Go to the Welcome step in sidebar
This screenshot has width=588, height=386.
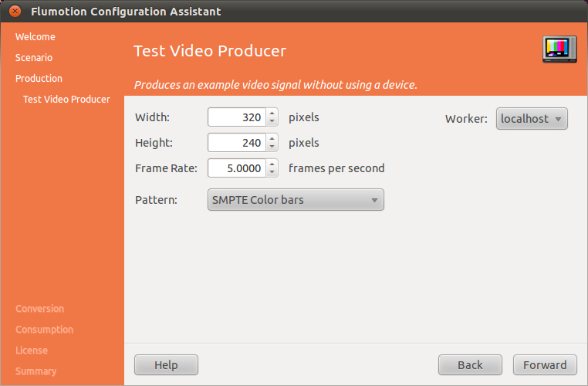(35, 37)
